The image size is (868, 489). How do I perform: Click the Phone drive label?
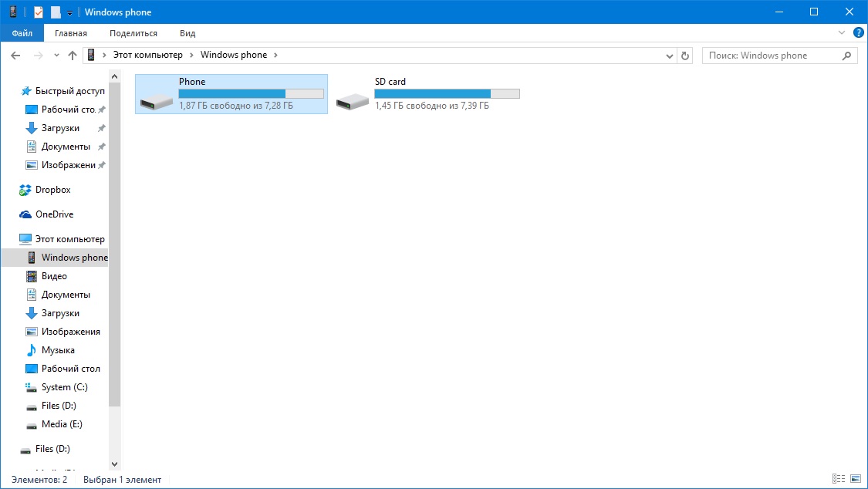(192, 81)
